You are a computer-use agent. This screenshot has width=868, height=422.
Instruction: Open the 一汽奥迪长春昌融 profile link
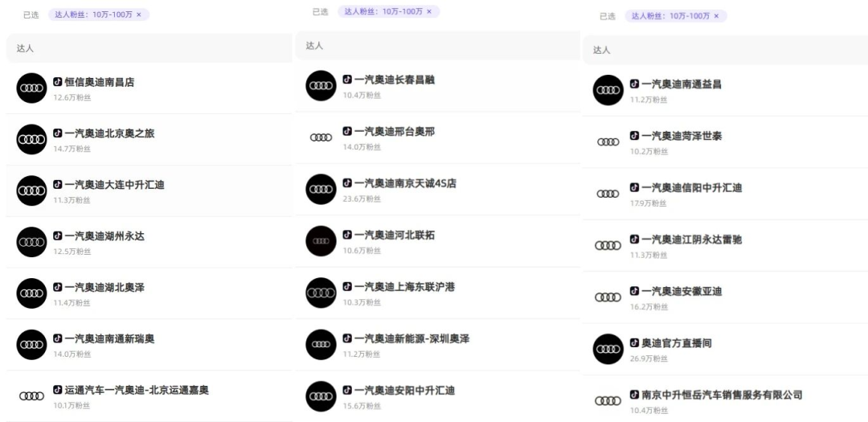[394, 80]
